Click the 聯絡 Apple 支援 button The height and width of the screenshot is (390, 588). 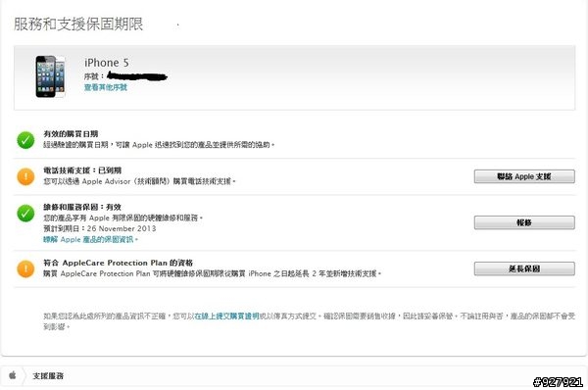click(524, 176)
